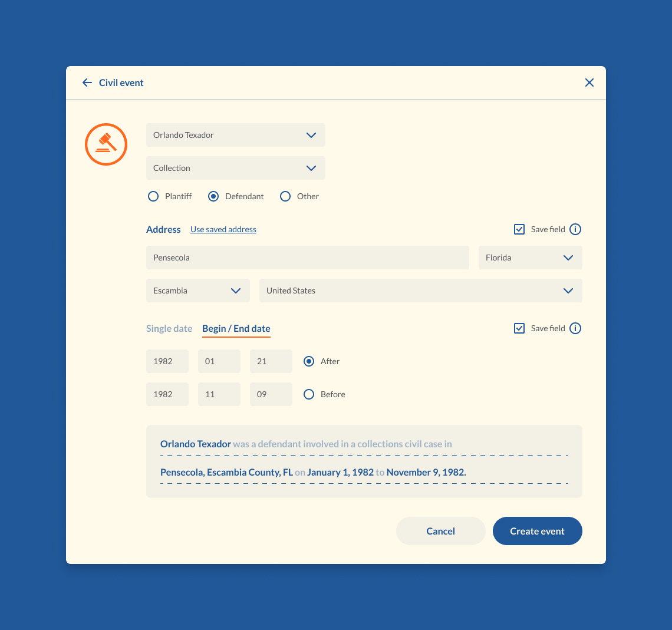Close the Civil event dialog
This screenshot has width=672, height=630.
[589, 83]
